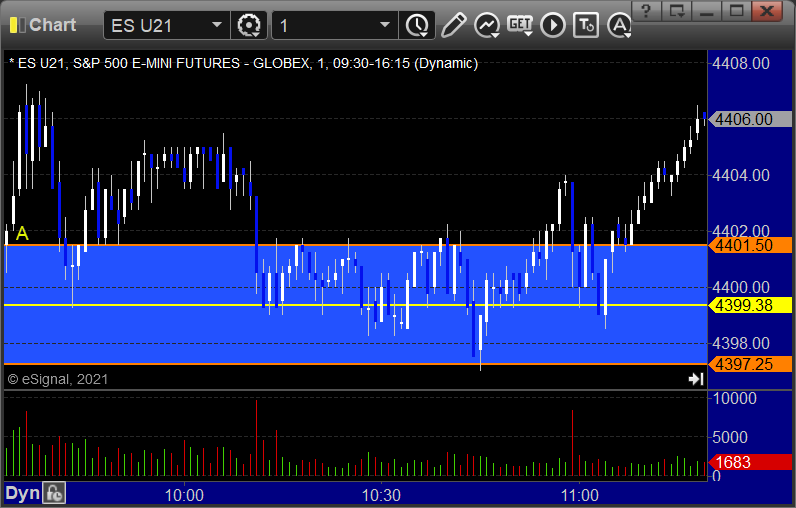Toggle the Dyn lock icon
The height and width of the screenshot is (508, 796).
click(x=54, y=493)
